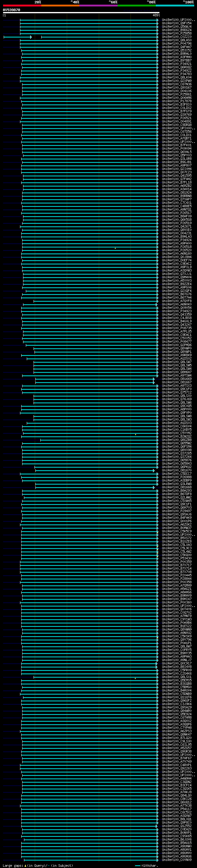Open hit UniRef100_B9DGZ4
197x868 pixels.
coord(176,30)
